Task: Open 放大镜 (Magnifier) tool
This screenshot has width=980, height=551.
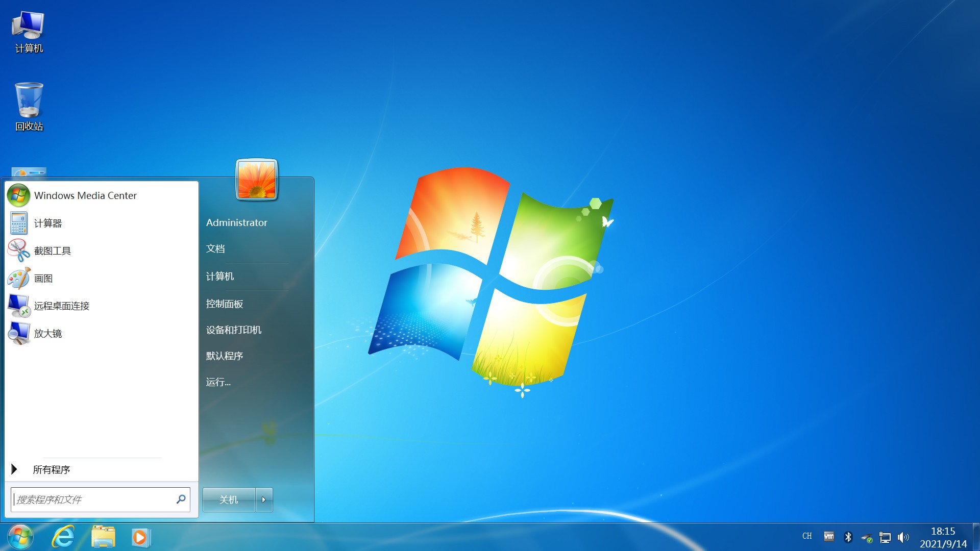Action: tap(47, 333)
